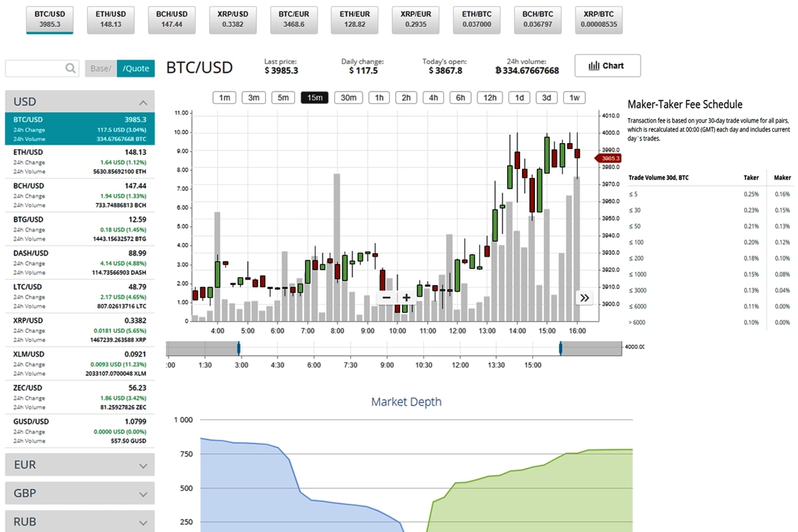
Task: Click the bar chart icon on Chart button
Action: (594, 66)
